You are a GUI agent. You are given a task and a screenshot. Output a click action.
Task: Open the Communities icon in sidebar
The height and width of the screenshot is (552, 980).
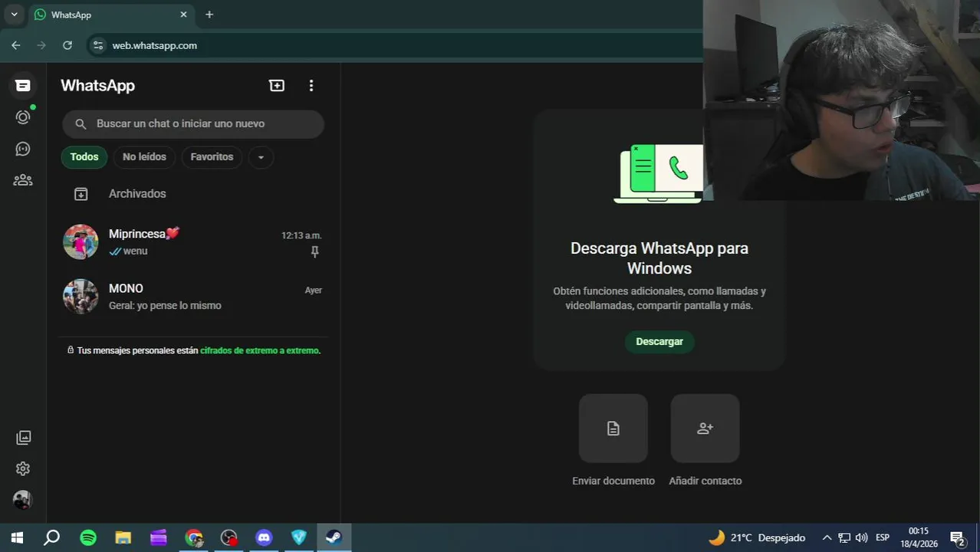click(x=23, y=180)
